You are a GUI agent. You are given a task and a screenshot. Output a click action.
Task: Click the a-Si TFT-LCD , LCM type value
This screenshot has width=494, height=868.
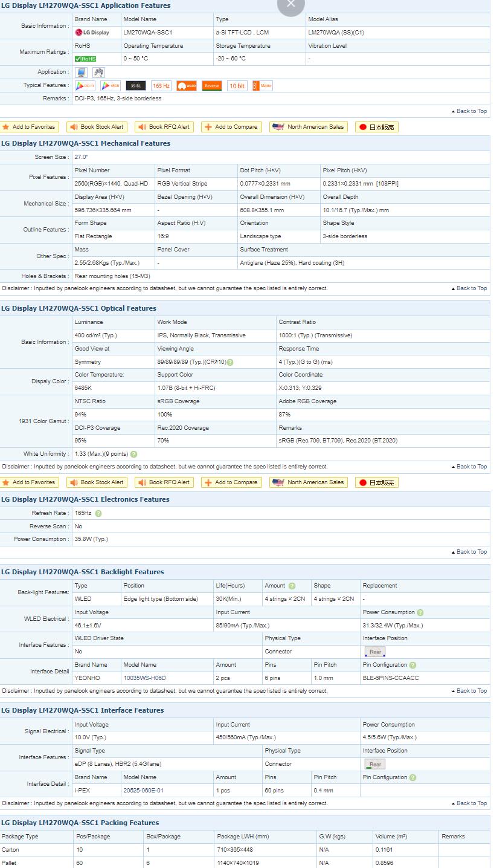click(242, 33)
